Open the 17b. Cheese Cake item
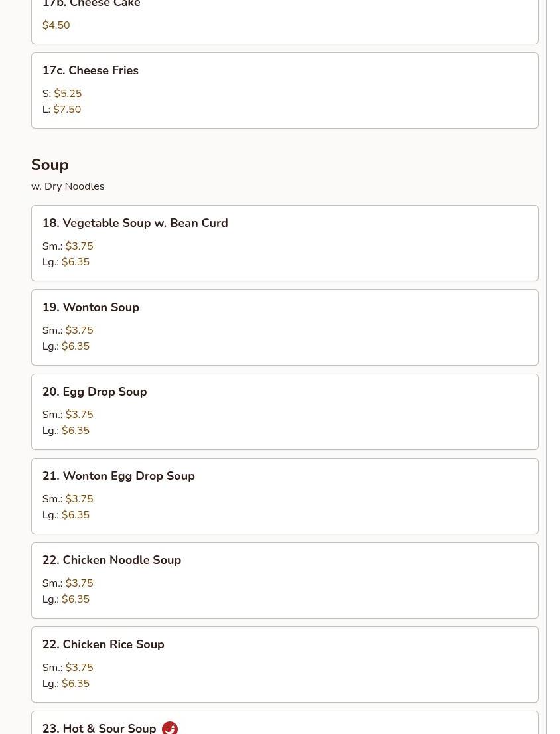The height and width of the screenshot is (734, 560). (92, 5)
